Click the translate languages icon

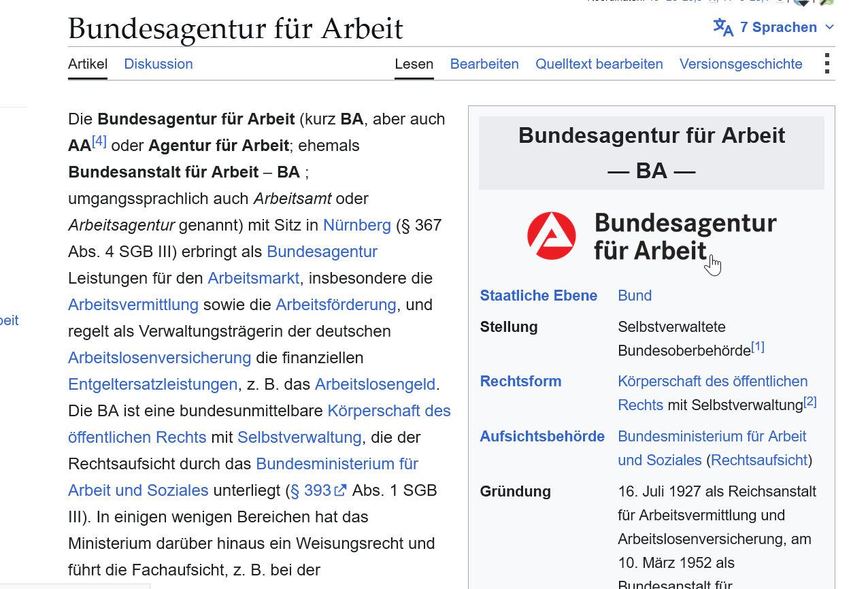723,27
